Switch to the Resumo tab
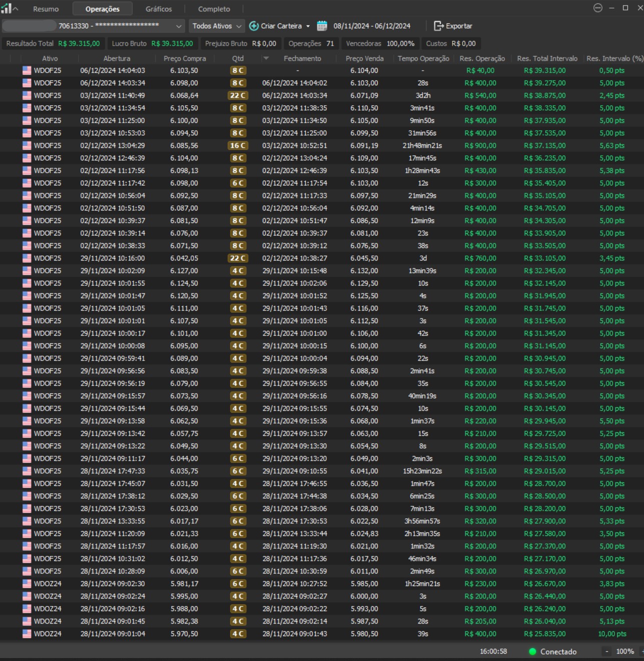 [46, 9]
